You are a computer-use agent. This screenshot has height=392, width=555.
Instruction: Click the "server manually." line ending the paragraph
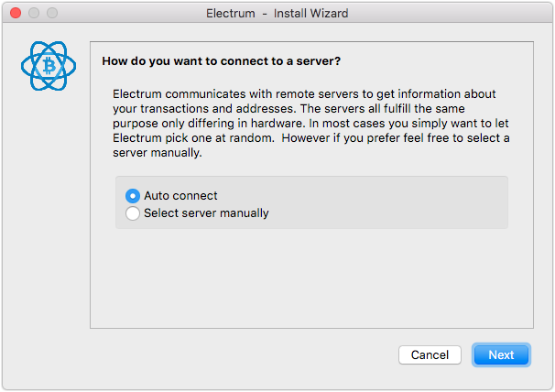(158, 153)
